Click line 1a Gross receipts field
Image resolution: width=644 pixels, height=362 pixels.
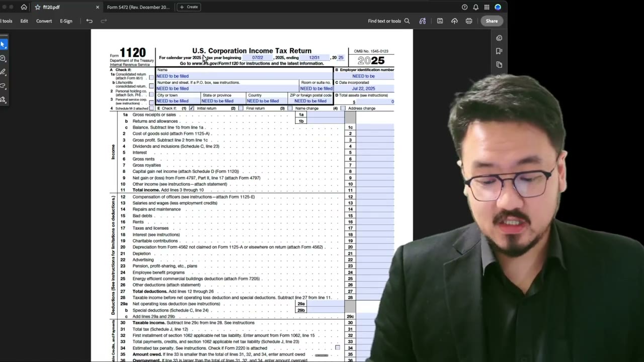(326, 115)
